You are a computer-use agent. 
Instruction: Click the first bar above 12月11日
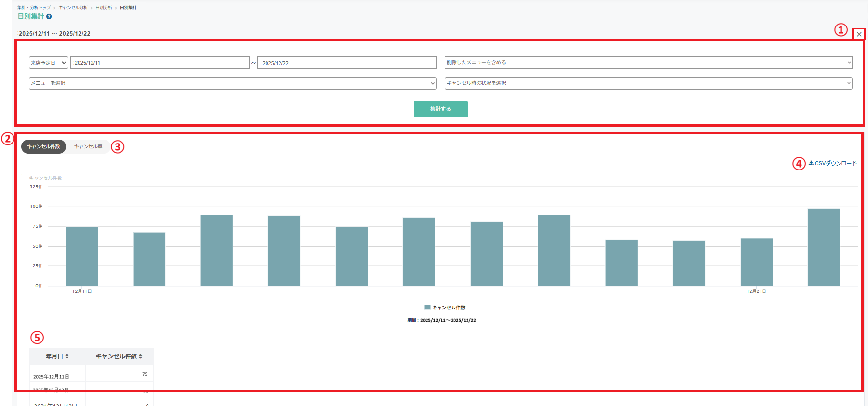(82, 256)
